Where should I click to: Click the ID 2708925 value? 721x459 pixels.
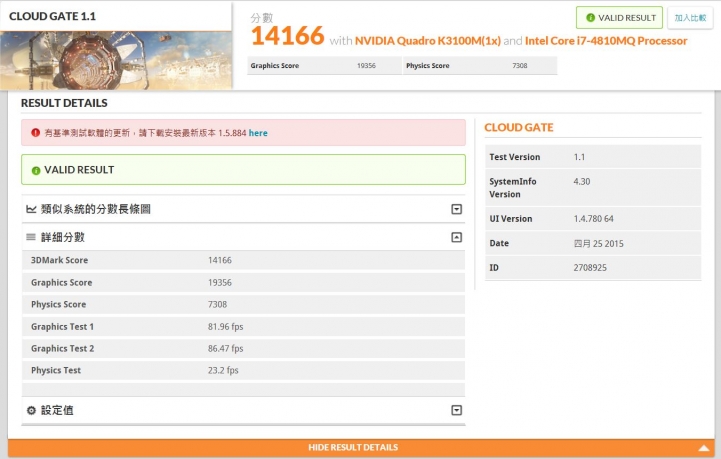tap(590, 268)
